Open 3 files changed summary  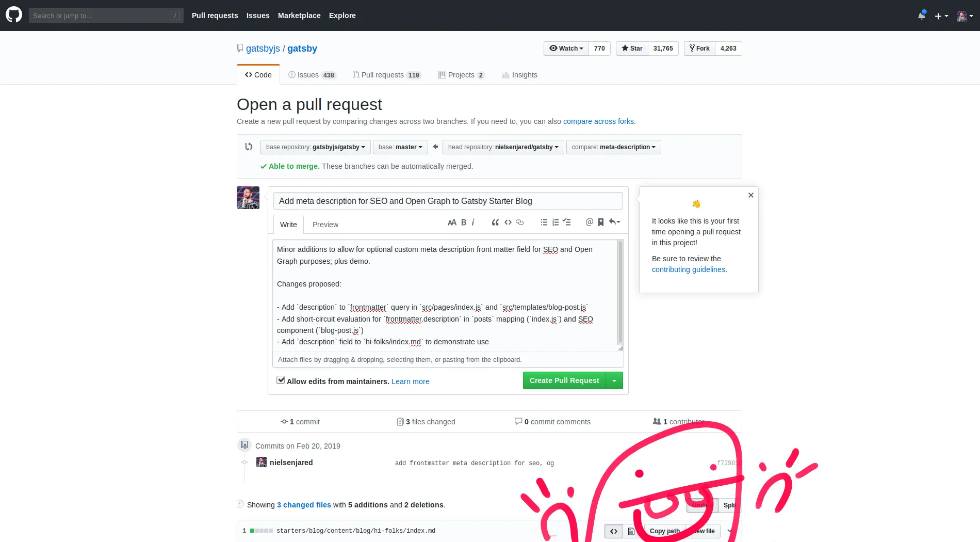[x=426, y=422]
